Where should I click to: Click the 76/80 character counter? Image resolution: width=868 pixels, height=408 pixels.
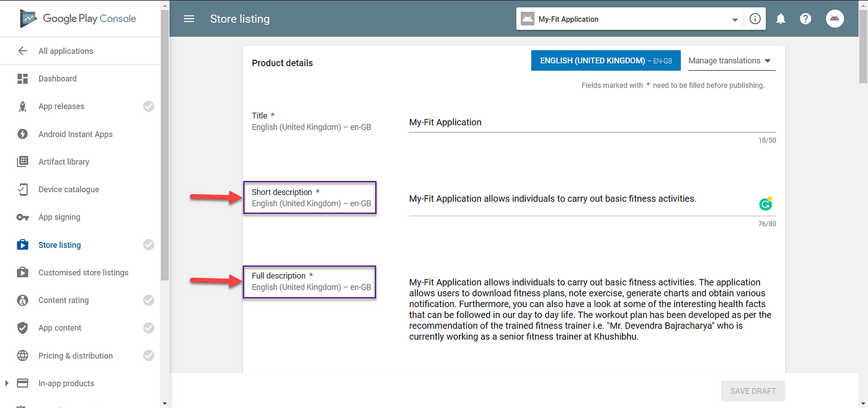click(767, 224)
